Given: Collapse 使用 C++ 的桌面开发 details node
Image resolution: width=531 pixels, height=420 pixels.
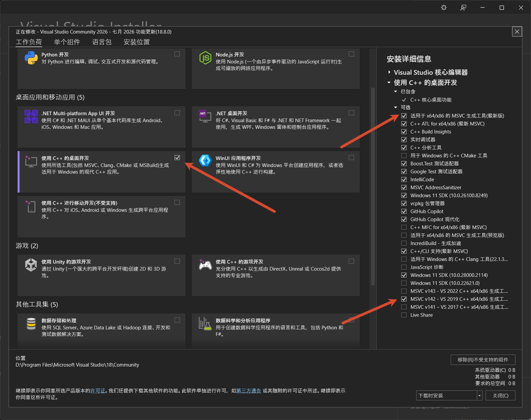Looking at the screenshot, I should [x=389, y=82].
